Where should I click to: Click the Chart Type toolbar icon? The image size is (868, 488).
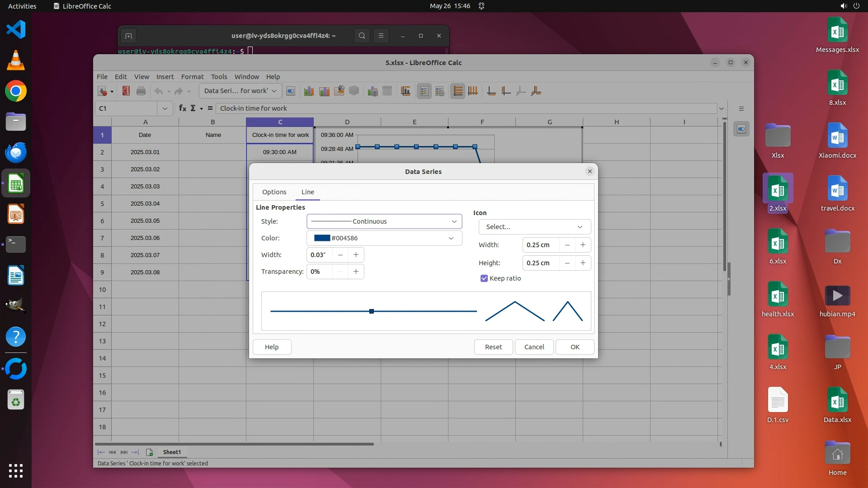pyautogui.click(x=309, y=91)
